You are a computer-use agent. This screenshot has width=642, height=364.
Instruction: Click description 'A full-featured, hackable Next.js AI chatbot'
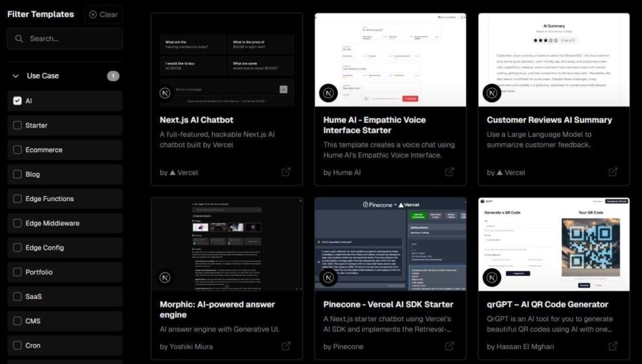[217, 140]
